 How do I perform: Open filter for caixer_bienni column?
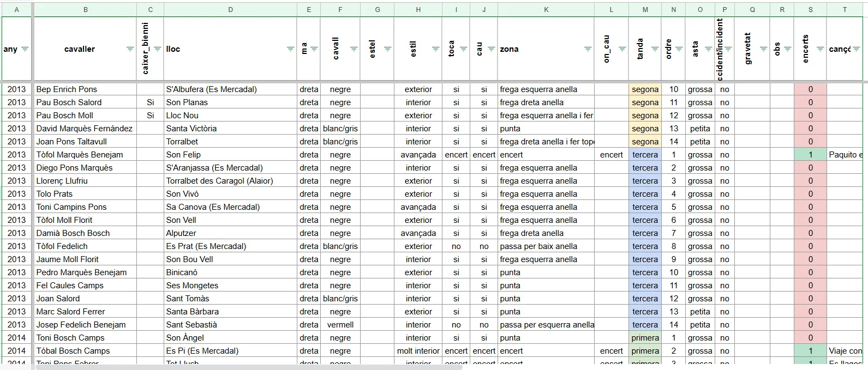click(158, 49)
